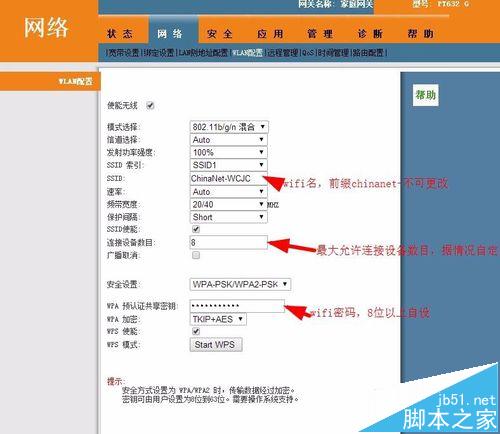The width and height of the screenshot is (500, 434).
Task: Open 发射功率强度 dropdown showing 100%
Action: pyautogui.click(x=228, y=152)
